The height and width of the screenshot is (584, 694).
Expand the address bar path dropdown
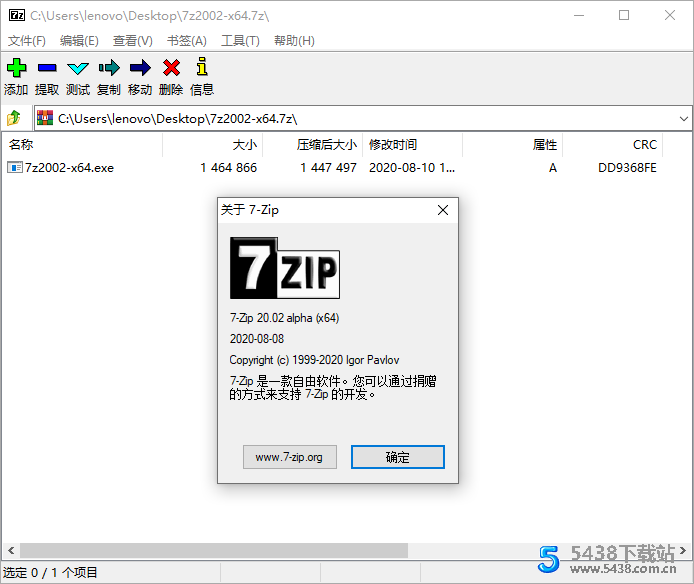coord(683,119)
